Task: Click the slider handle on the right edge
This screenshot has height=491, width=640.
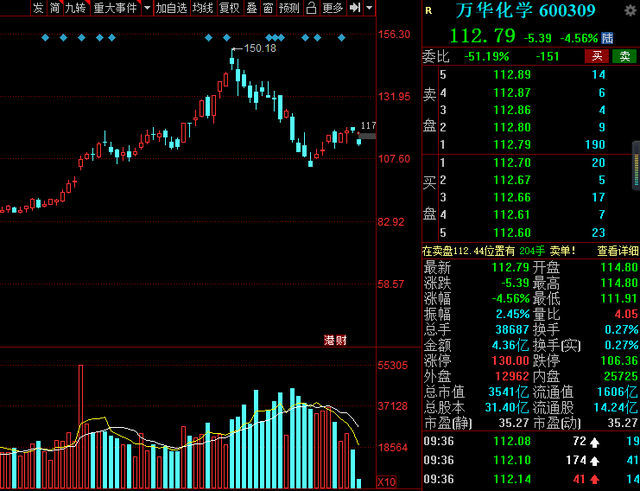Action: pos(636,166)
